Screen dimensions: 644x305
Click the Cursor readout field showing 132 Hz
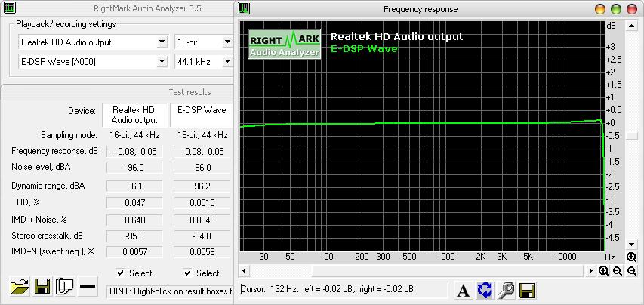[x=344, y=289]
